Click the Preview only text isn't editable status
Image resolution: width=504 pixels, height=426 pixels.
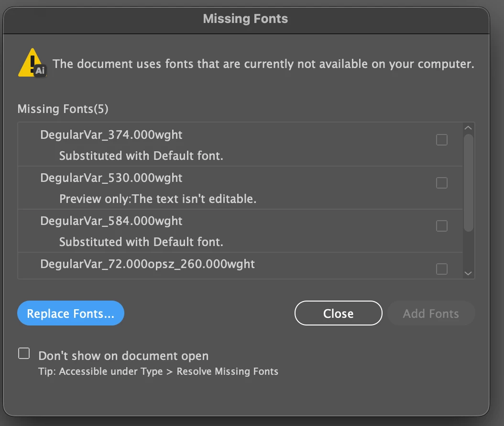pyautogui.click(x=158, y=199)
